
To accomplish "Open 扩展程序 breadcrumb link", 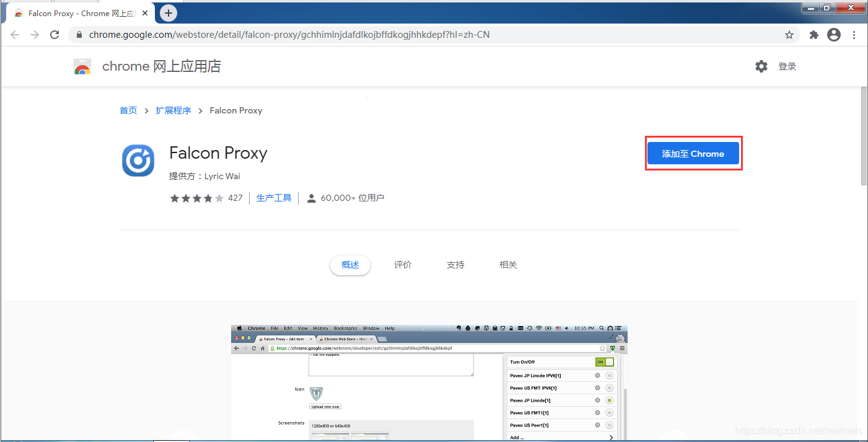I will click(173, 110).
